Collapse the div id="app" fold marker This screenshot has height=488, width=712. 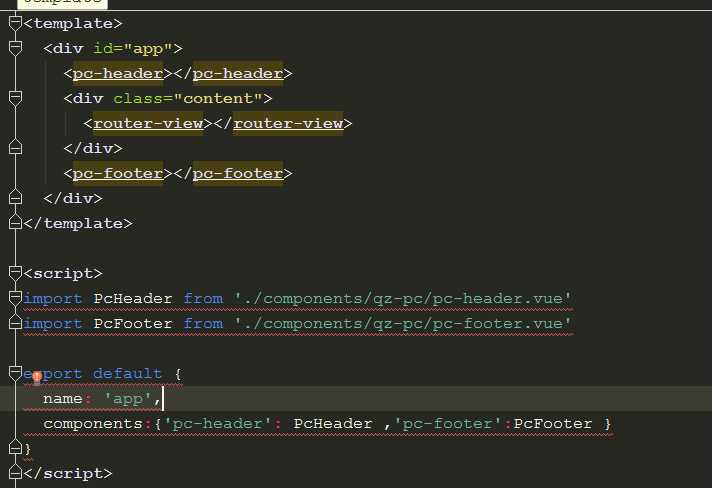tap(15, 48)
